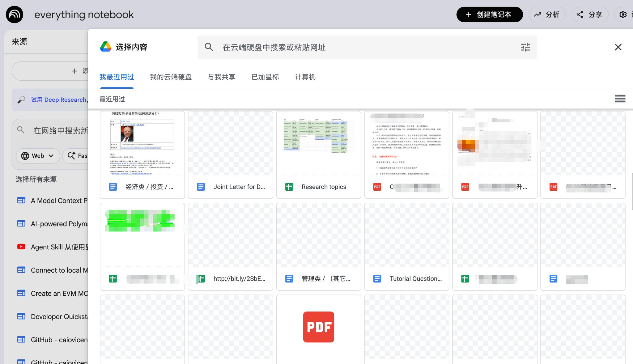Click the source icon beside A Model Context P
Screen dimensions: 633x364
21,201
